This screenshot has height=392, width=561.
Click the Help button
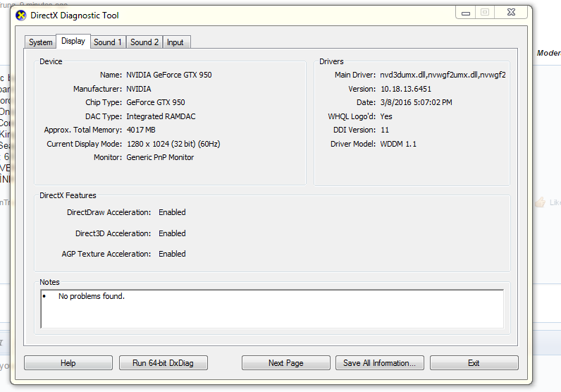coord(68,363)
